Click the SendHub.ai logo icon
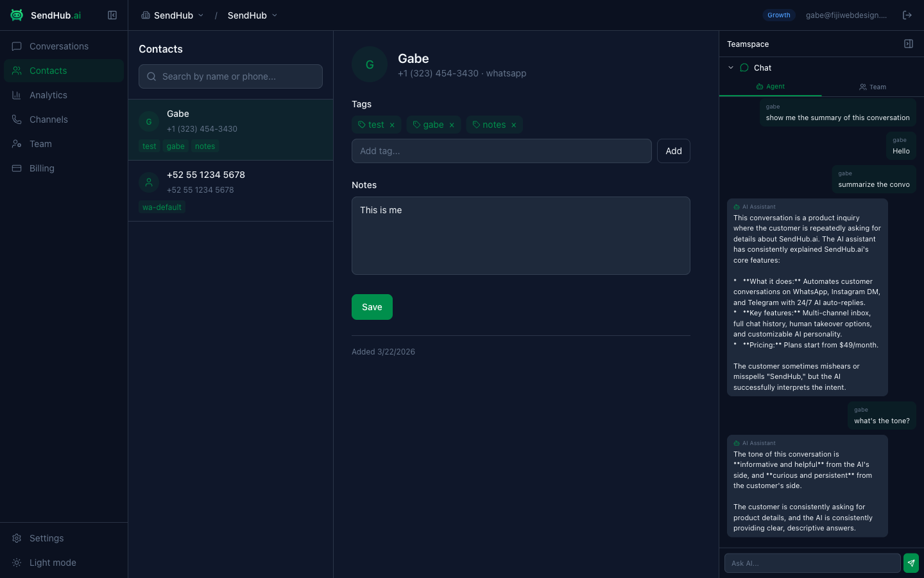Screen dimensions: 924x578 click(17, 15)
